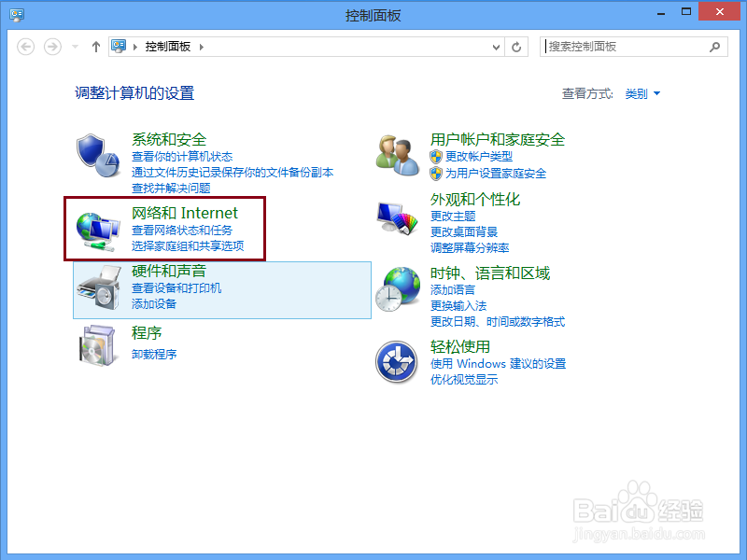Open the Network and Internet globe icon
The height and width of the screenshot is (560, 747).
pyautogui.click(x=98, y=231)
